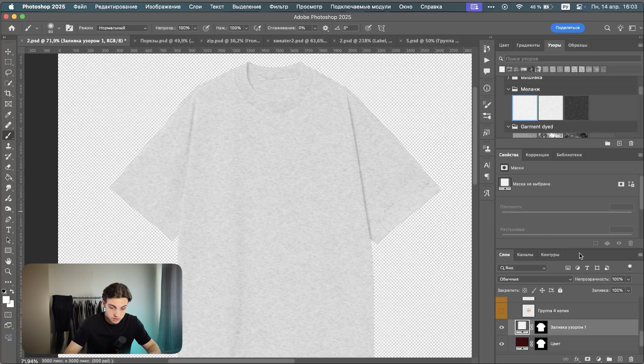
Task: Open the layer blend mode Обычные dropdown
Action: tap(535, 279)
